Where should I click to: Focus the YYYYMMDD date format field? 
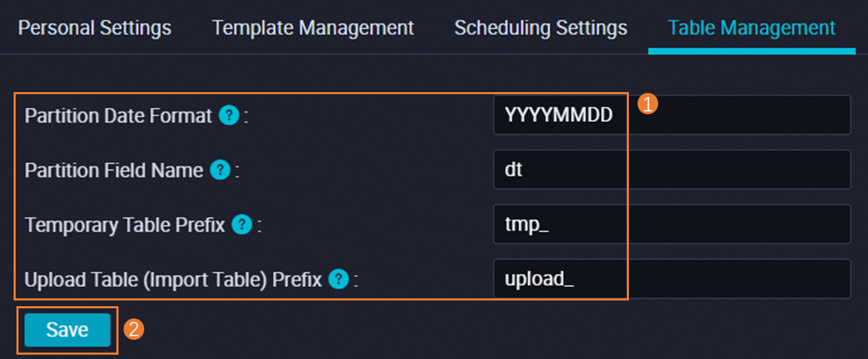tap(671, 115)
